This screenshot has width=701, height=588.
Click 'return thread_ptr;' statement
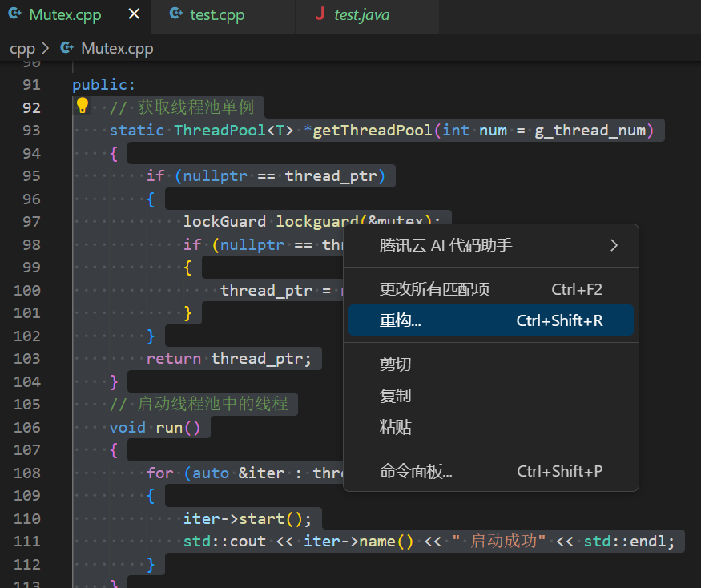click(x=229, y=359)
